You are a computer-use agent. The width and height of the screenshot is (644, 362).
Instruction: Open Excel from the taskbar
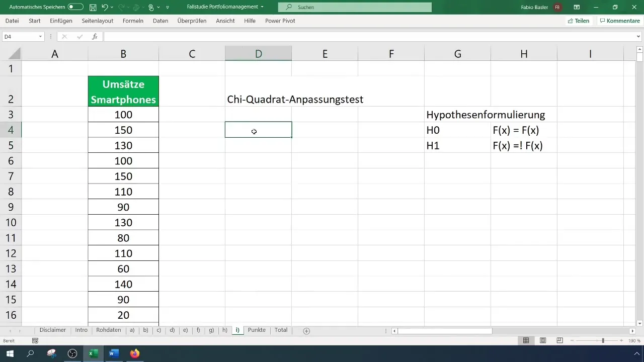tap(93, 353)
